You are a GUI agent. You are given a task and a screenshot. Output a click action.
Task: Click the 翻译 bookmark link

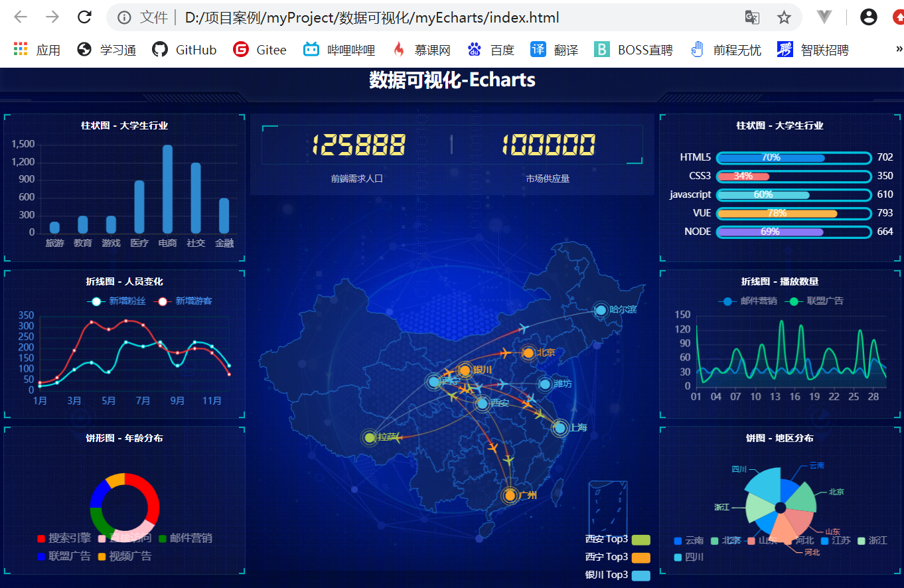(565, 48)
